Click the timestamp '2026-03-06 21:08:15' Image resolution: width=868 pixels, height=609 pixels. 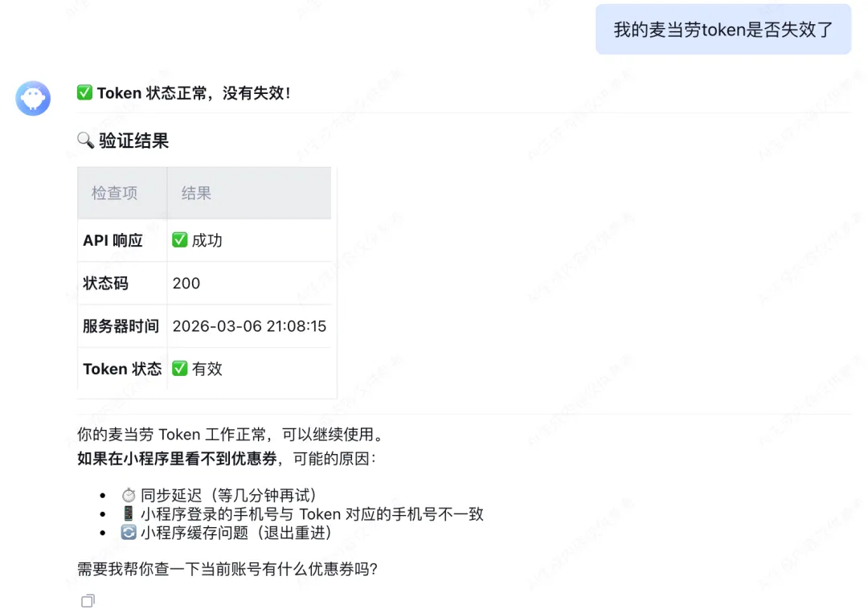249,326
